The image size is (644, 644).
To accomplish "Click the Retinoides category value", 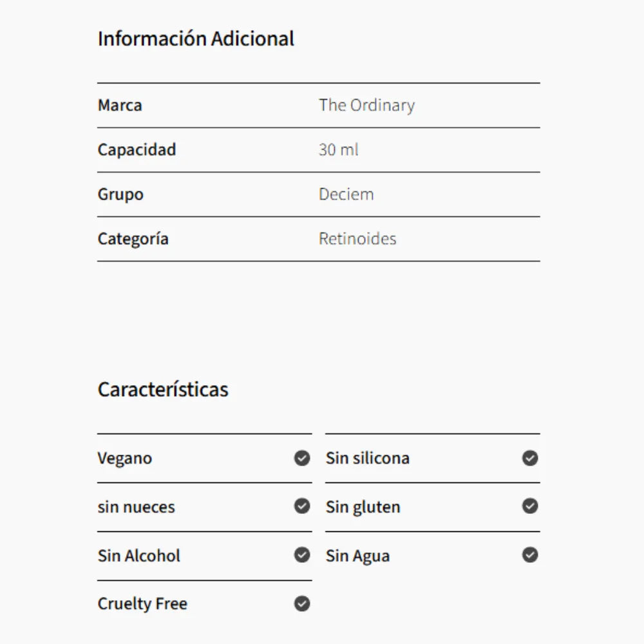I will pos(357,239).
